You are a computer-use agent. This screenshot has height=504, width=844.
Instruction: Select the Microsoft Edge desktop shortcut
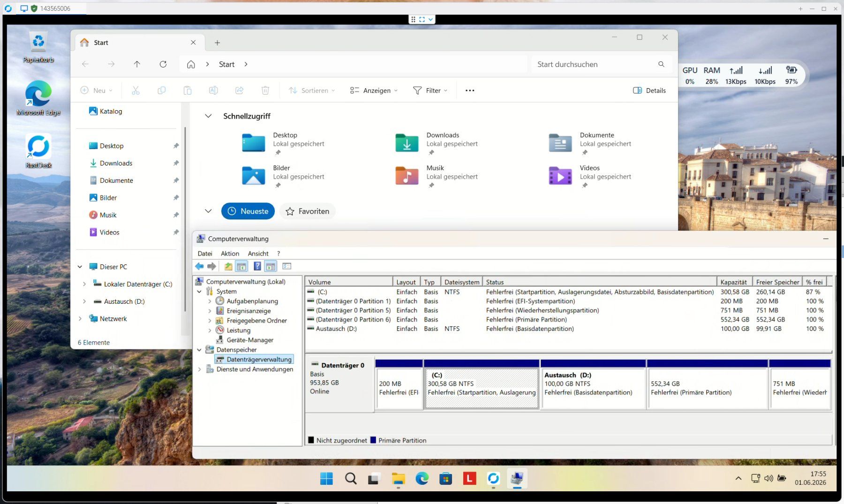coord(38,98)
